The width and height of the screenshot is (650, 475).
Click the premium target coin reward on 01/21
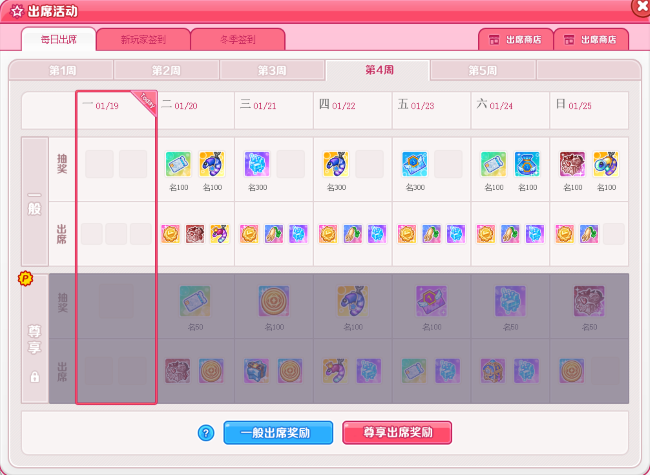pyautogui.click(x=274, y=301)
